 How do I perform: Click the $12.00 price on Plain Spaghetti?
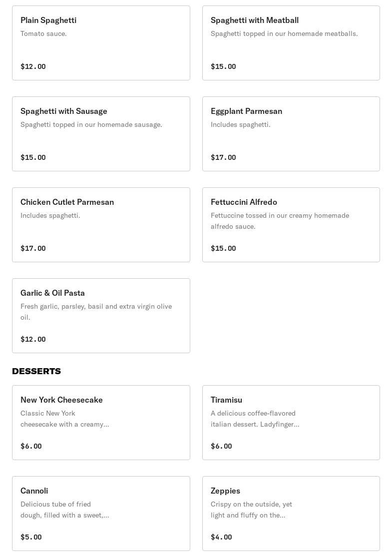[33, 66]
